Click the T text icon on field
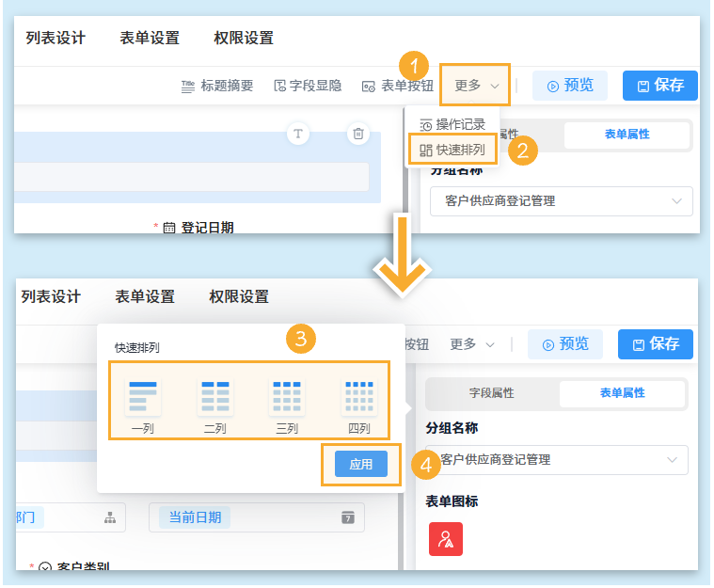 click(x=298, y=134)
